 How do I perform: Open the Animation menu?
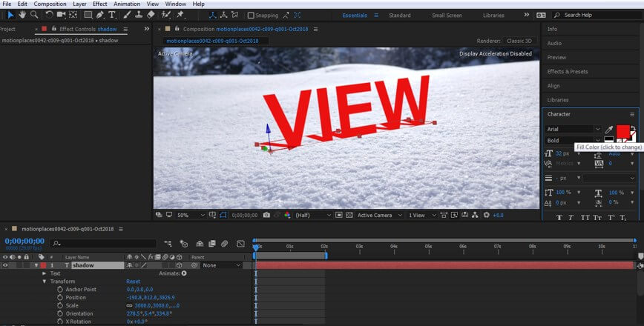point(126,4)
